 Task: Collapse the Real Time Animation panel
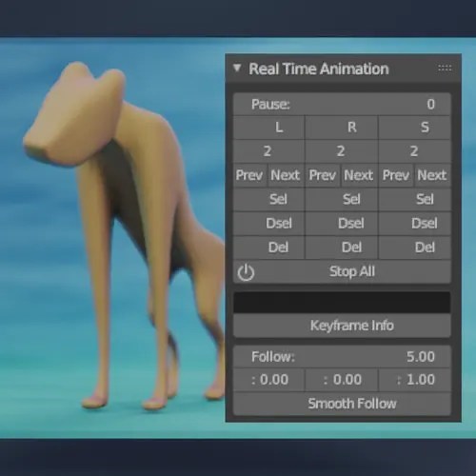(x=237, y=68)
